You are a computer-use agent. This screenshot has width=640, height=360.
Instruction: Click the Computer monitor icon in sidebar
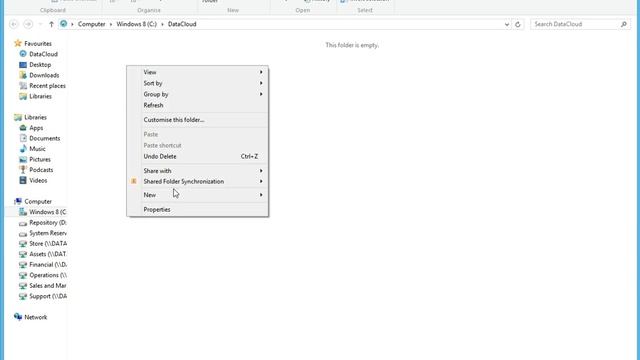pyautogui.click(x=18, y=202)
